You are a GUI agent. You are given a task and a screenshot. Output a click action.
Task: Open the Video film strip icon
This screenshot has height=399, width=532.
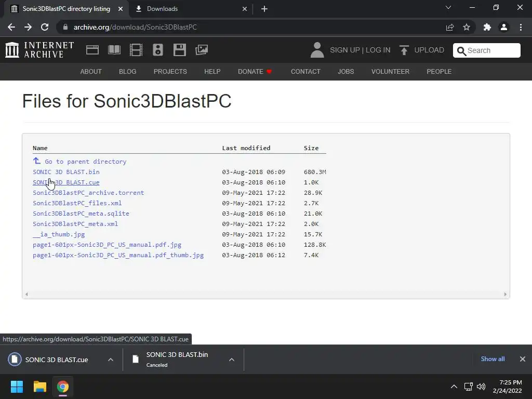tap(136, 50)
